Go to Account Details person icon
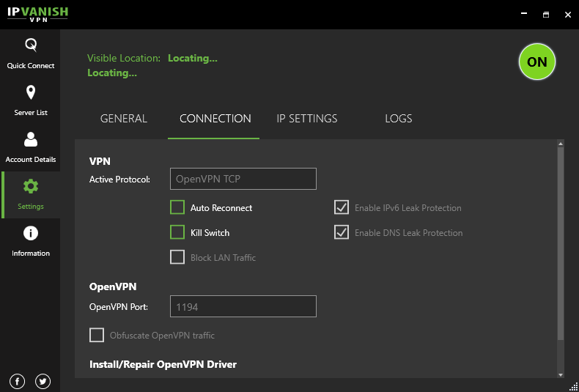 30,139
